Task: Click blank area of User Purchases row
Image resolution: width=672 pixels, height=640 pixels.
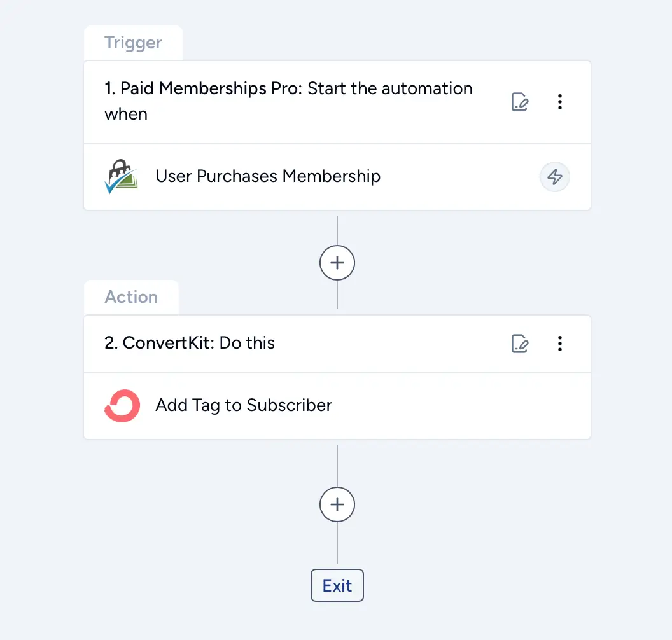Action: tap(459, 176)
